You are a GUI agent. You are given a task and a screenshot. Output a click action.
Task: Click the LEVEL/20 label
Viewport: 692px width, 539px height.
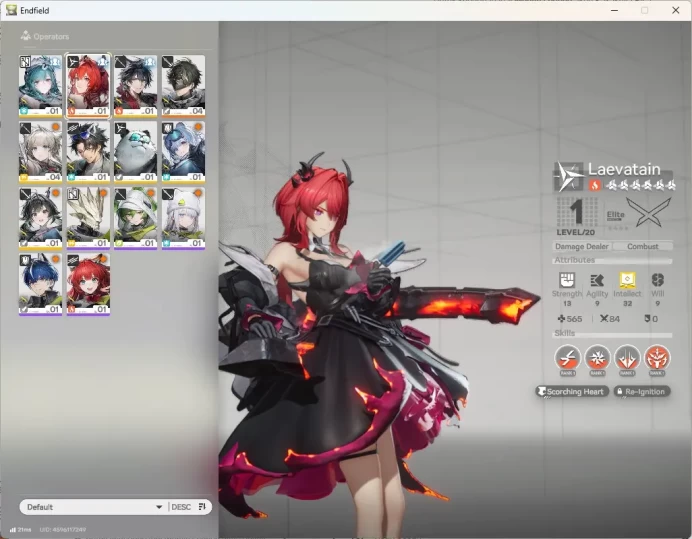(575, 232)
